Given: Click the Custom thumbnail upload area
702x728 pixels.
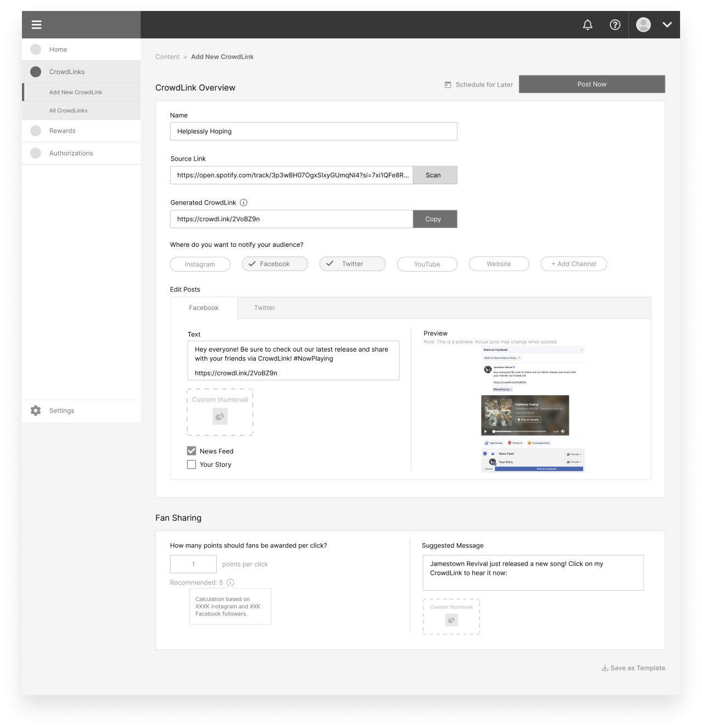Looking at the screenshot, I should [x=219, y=413].
